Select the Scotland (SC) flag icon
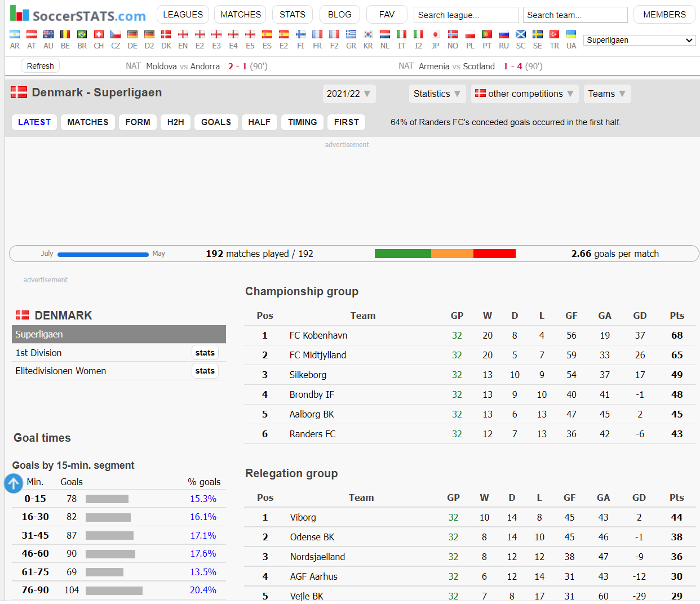This screenshot has height=604, width=700. click(x=521, y=35)
